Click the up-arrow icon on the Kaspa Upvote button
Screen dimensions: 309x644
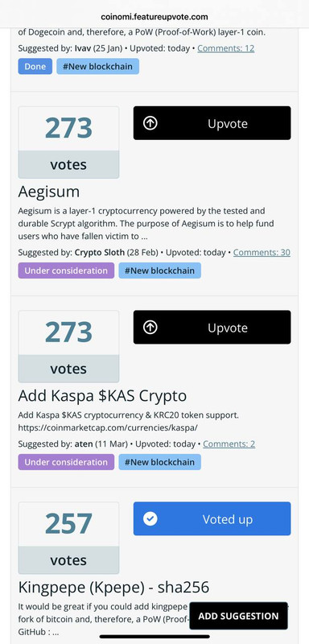(x=150, y=328)
